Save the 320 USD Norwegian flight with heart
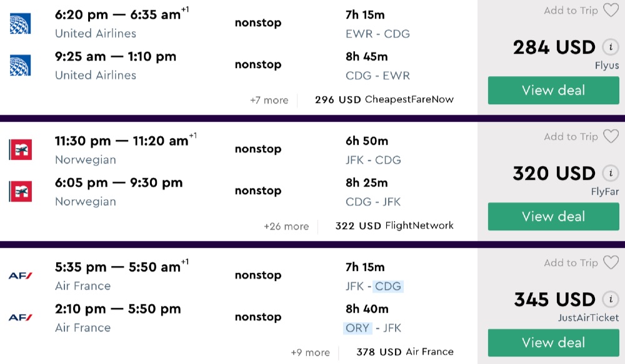This screenshot has width=625, height=364. 611,137
